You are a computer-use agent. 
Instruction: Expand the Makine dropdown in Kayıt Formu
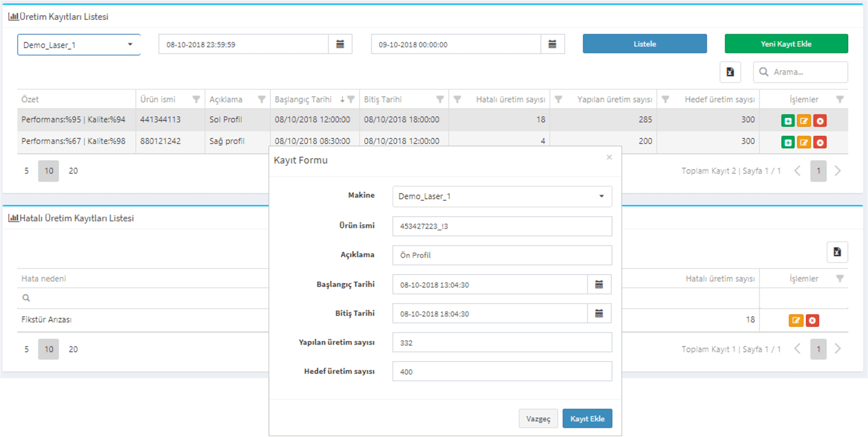click(502, 197)
